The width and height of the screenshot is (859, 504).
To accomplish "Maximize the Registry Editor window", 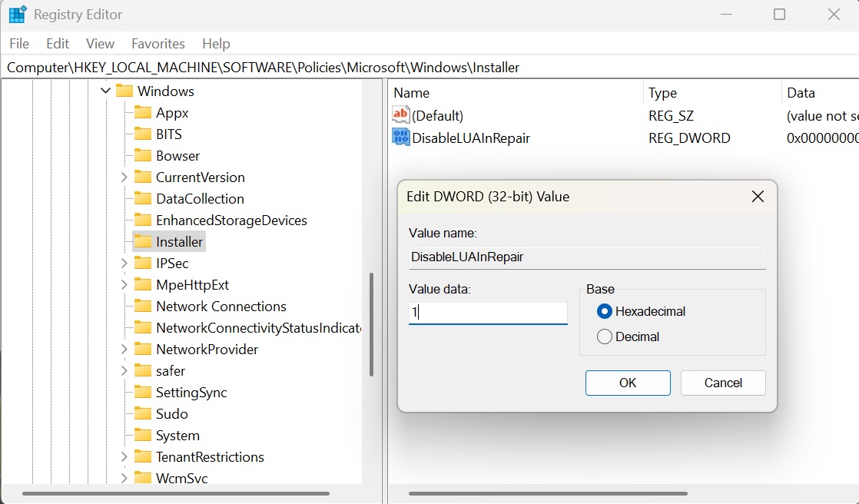I will pyautogui.click(x=780, y=15).
